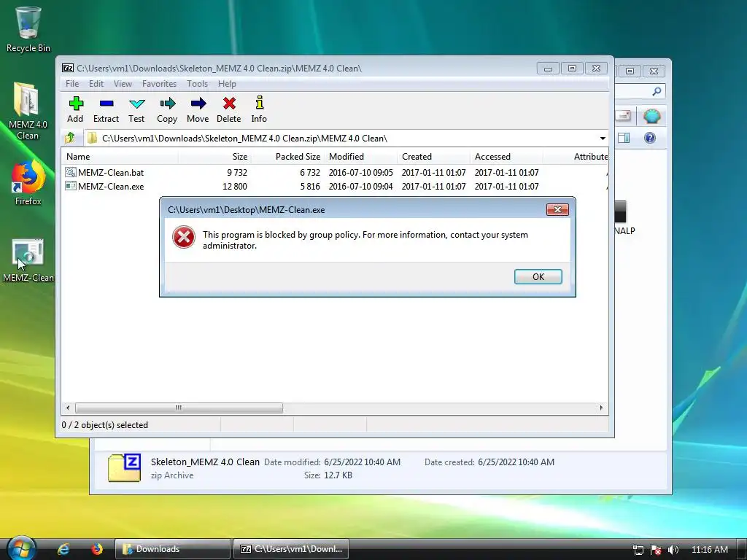Click the scroll left arrow in file list
This screenshot has height=560, width=747.
(68, 408)
